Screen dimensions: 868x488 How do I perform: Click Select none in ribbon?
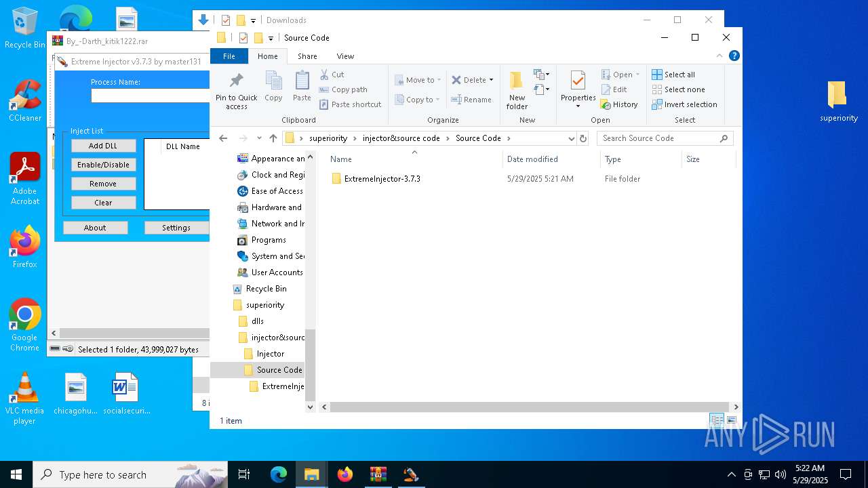[x=678, y=89]
